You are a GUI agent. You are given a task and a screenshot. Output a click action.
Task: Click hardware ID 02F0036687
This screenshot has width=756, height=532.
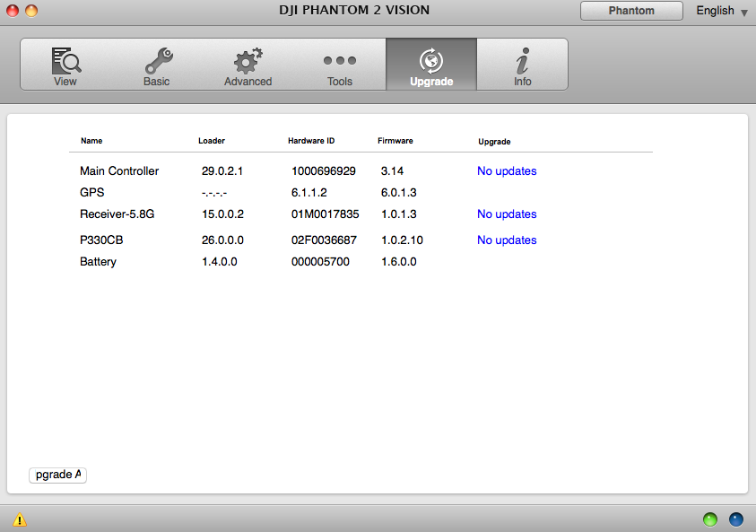324,240
